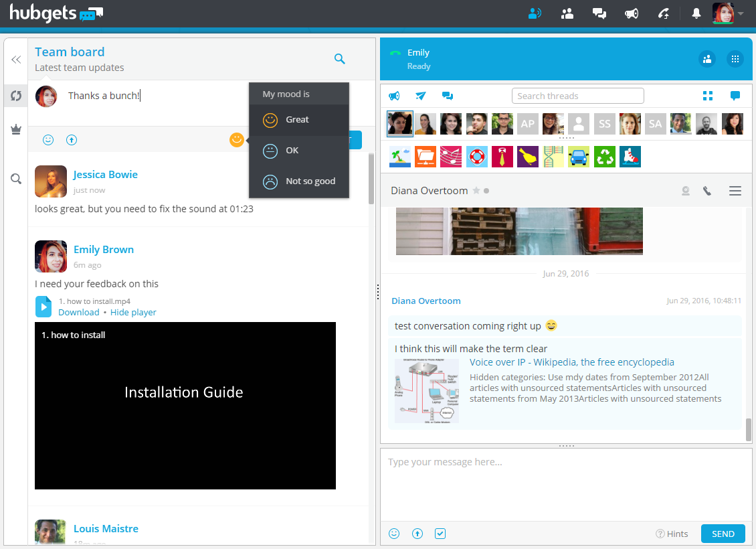Image resolution: width=756 pixels, height=549 pixels.
Task: Select the "Great" mood option
Action: point(297,120)
